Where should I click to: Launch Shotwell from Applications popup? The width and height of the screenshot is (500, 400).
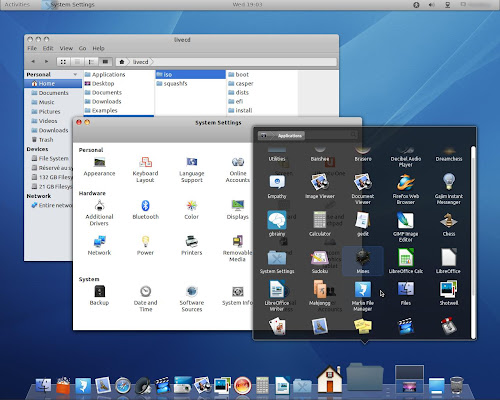coord(449,293)
